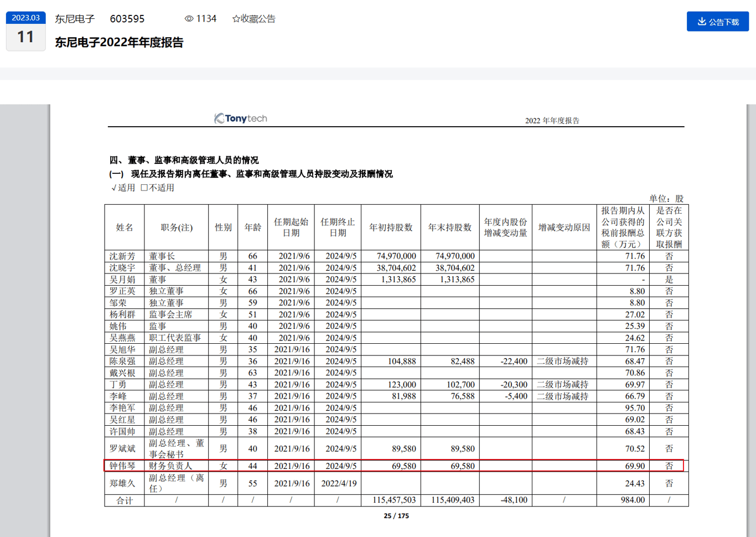
Task: Click the header text 2022 年年度报告 beside the logo
Action: [552, 121]
